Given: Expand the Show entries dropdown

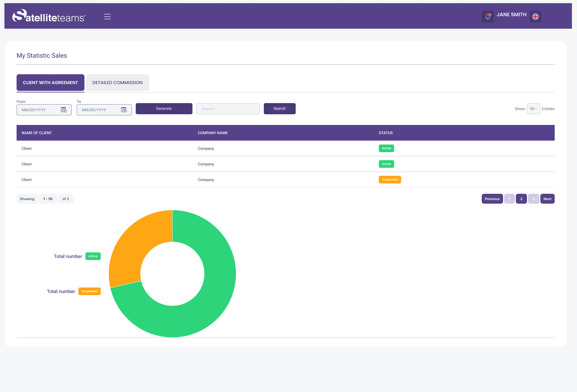Looking at the screenshot, I should pyautogui.click(x=533, y=109).
